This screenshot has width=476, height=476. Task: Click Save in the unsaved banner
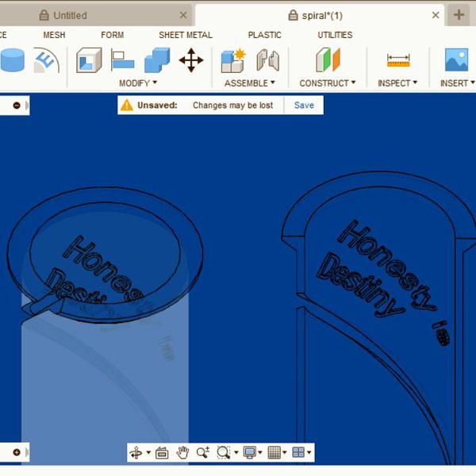[304, 106]
